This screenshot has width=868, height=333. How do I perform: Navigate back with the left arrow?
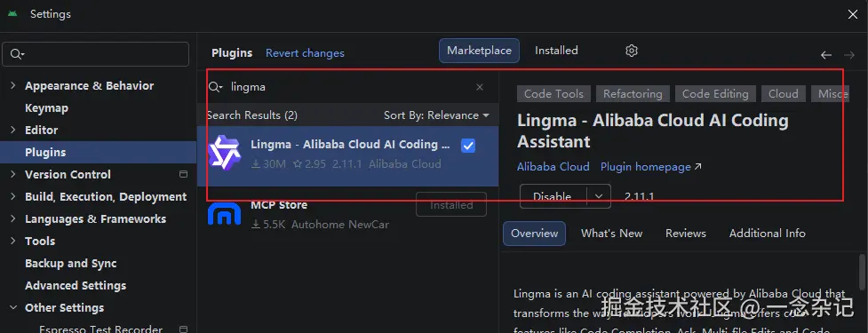[826, 55]
